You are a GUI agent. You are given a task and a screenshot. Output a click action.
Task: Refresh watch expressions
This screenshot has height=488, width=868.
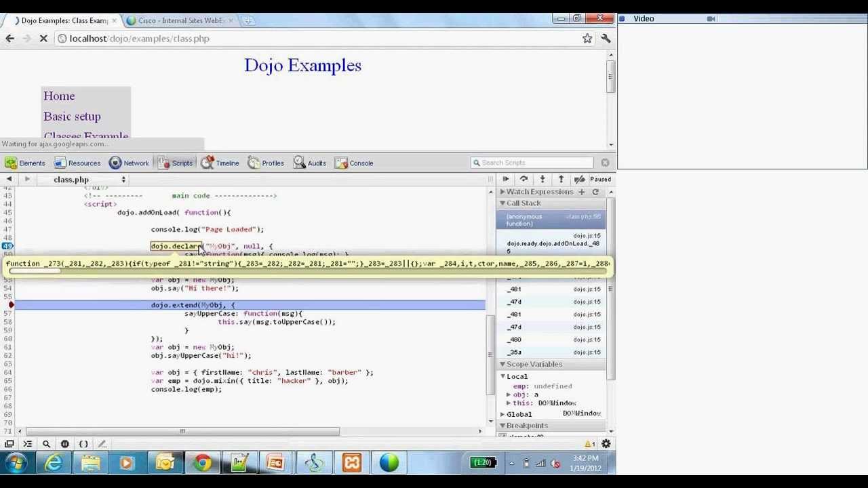(x=595, y=192)
